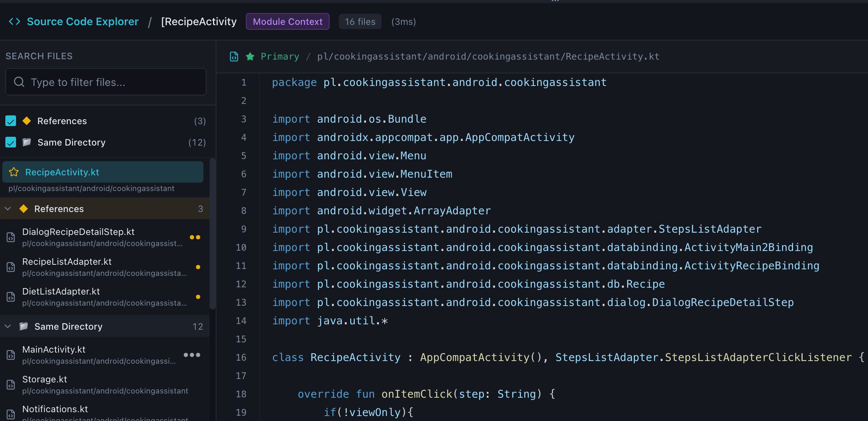
Task: Click the star icon on RecipeActivity.kt
Action: [14, 172]
